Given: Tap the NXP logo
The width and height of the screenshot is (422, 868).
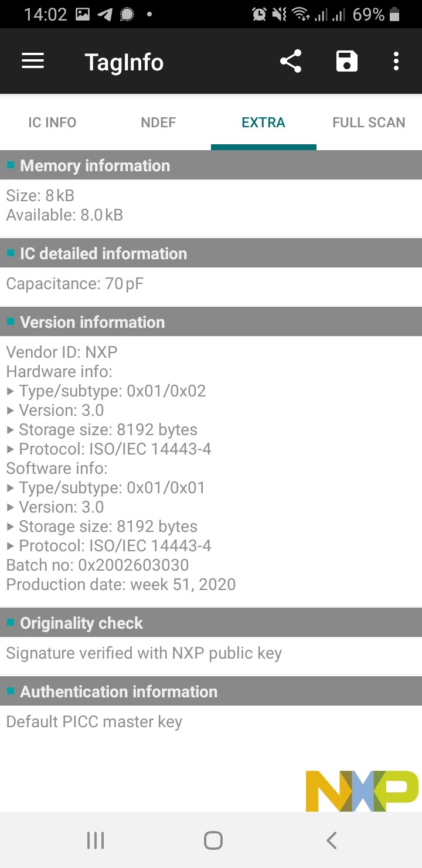Looking at the screenshot, I should (x=362, y=791).
